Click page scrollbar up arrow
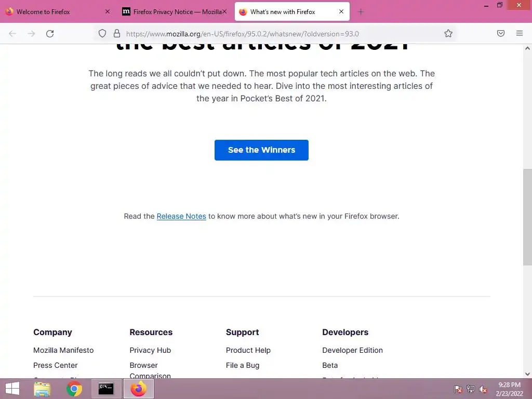Viewport: 532px width, 399px height. point(527,48)
